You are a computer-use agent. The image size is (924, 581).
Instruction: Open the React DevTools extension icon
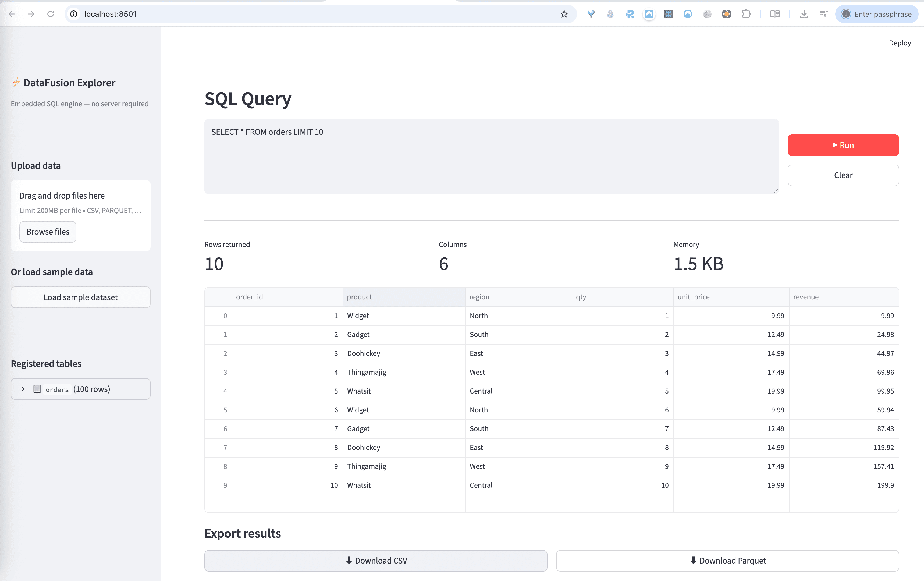(x=669, y=14)
